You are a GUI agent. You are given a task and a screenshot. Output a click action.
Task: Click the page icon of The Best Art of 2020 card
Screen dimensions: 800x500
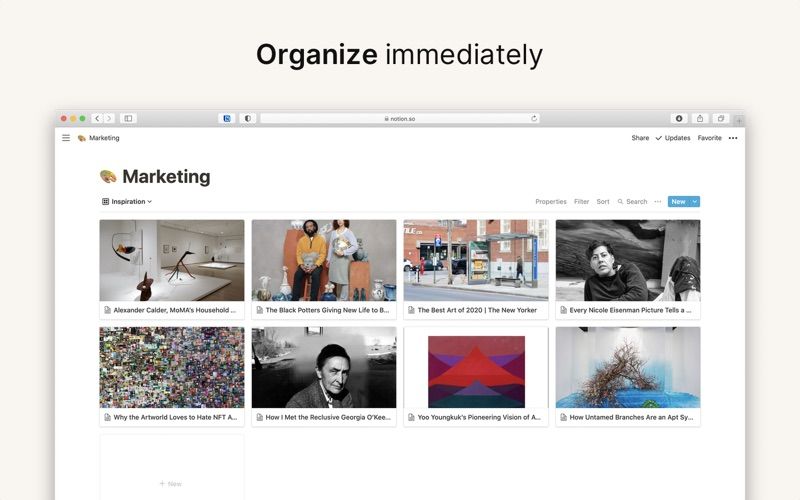(411, 310)
